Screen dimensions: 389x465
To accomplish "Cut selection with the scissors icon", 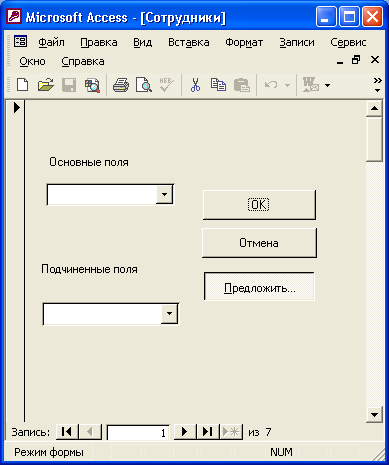I will click(196, 85).
